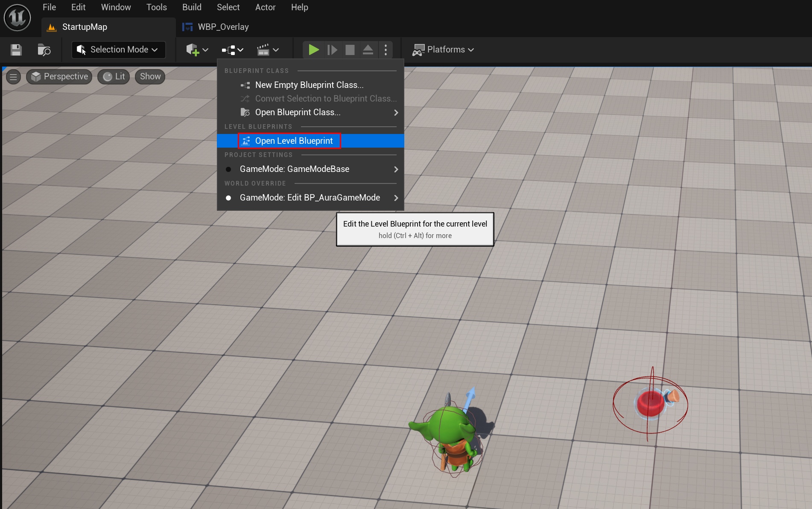Screen dimensions: 812x509
Task: Change the Lit view mode button
Action: (x=114, y=77)
